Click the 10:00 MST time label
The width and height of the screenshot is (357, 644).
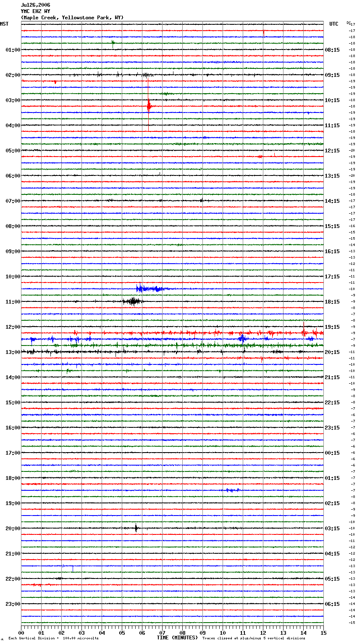point(13,277)
